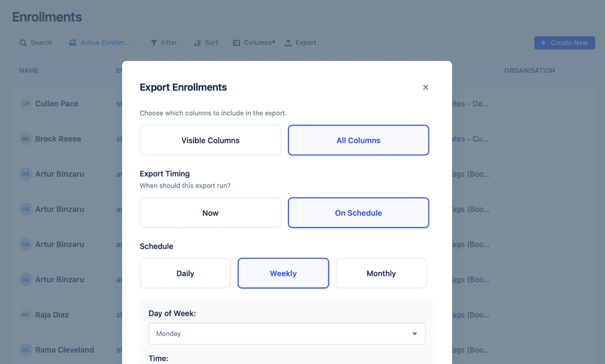Choose On Schedule export timing
Viewport: 605px width, 364px height.
pos(358,212)
